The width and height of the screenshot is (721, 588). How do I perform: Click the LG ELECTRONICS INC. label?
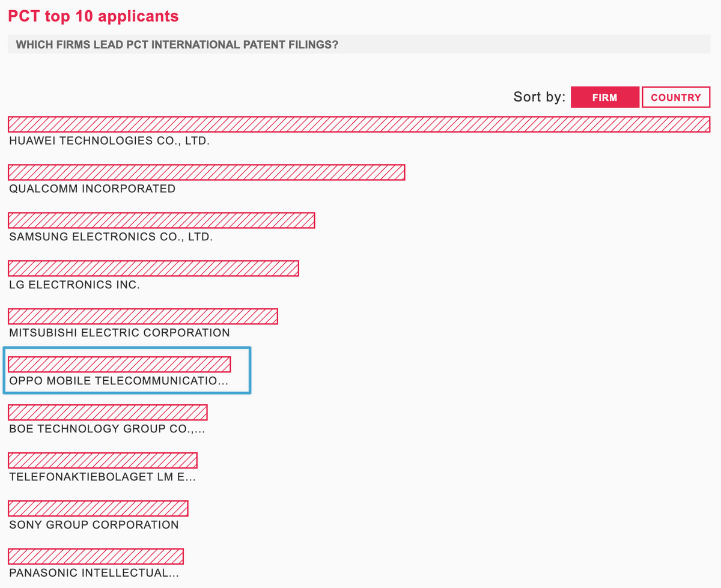(75, 285)
